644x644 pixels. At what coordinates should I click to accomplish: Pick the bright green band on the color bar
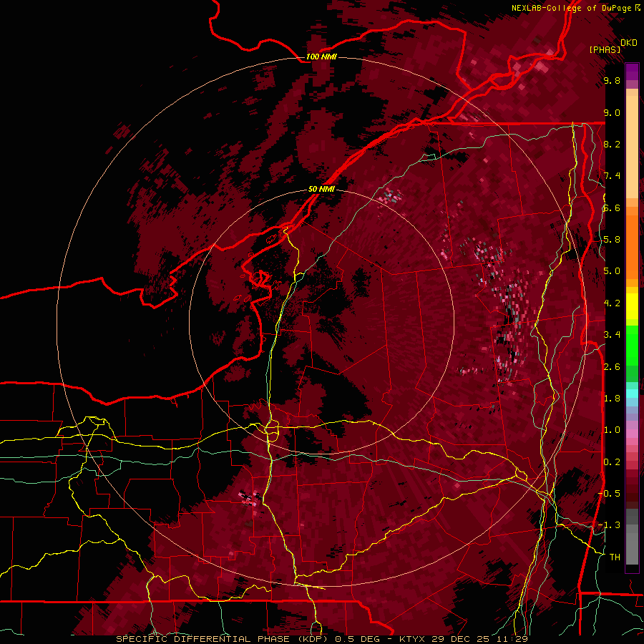[x=632, y=345]
